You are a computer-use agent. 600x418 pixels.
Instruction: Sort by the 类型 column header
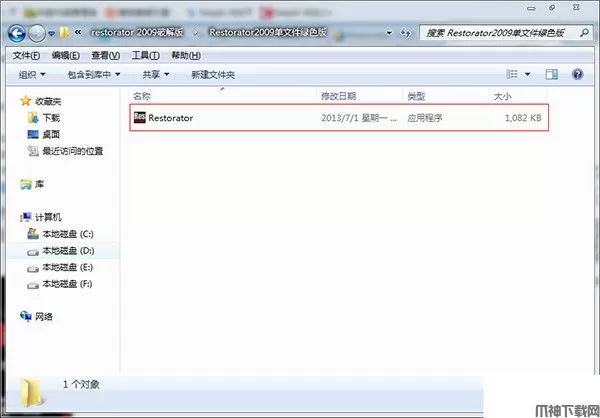[416, 96]
